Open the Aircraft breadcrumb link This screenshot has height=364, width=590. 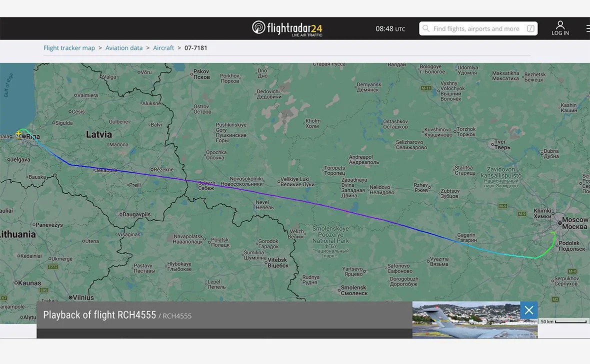tap(163, 48)
